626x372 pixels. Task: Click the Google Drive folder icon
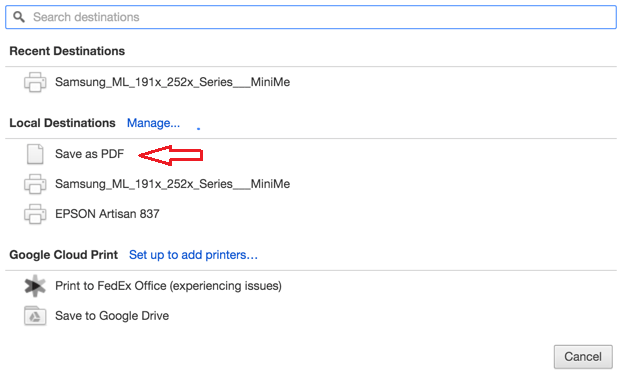tap(35, 316)
